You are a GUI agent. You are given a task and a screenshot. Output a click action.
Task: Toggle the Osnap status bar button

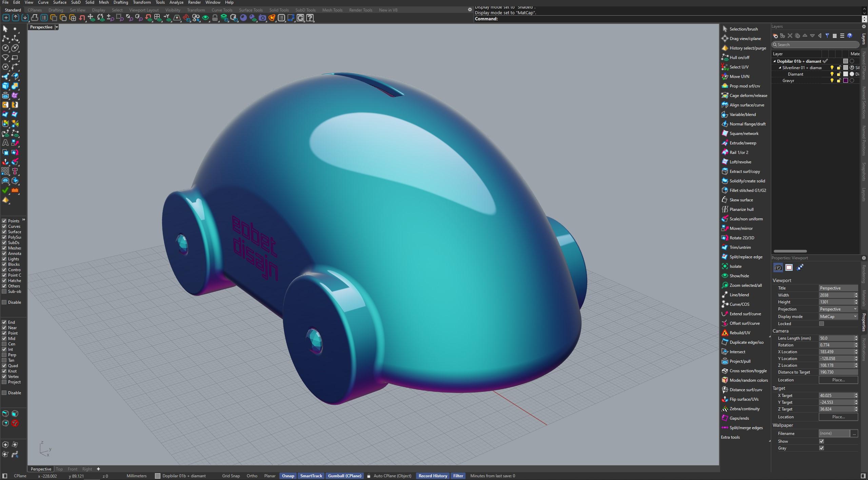point(288,476)
